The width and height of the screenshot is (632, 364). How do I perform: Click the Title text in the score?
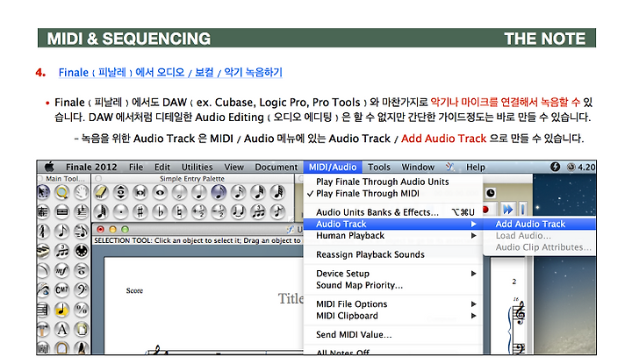(x=291, y=298)
